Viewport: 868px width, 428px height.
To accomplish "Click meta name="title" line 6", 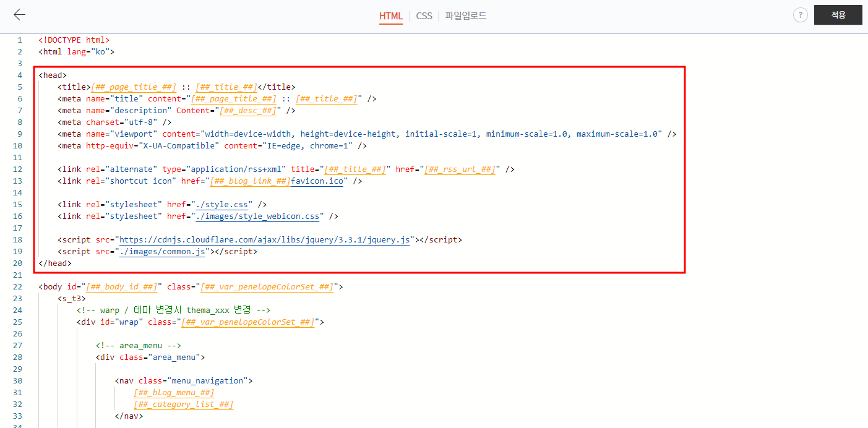I will point(217,99).
